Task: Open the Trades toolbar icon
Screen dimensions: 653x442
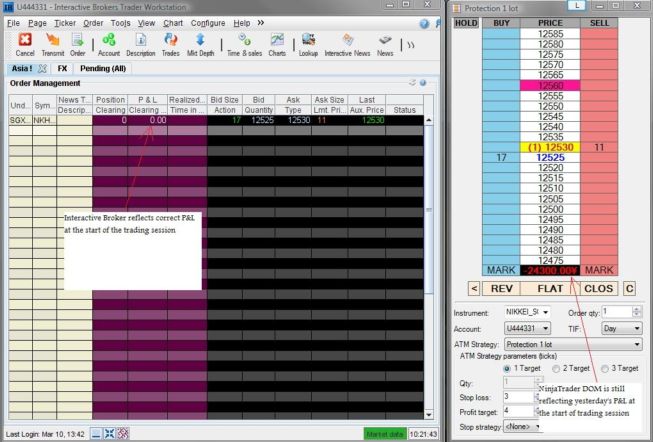Action: (x=170, y=45)
